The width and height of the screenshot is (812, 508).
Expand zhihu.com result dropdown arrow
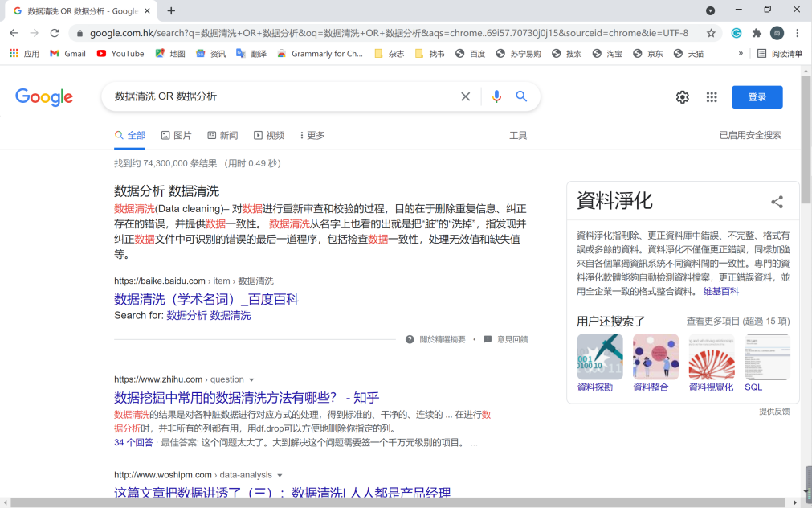[251, 380]
